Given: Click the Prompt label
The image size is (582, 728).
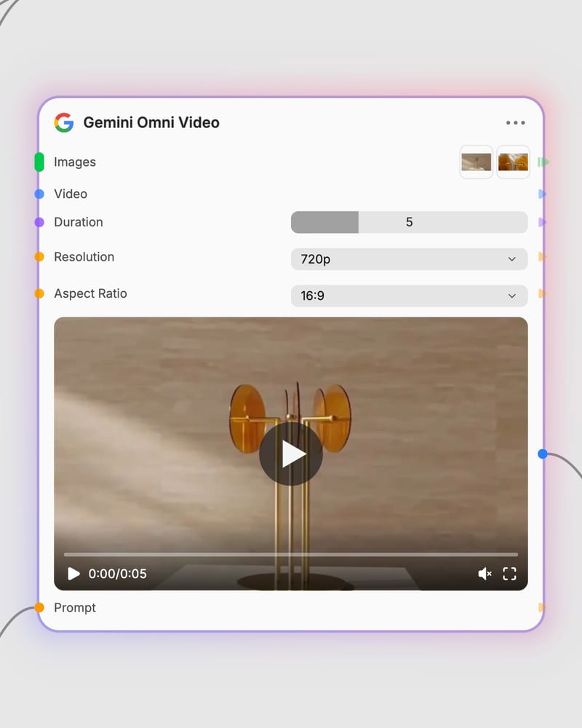Looking at the screenshot, I should [75, 607].
